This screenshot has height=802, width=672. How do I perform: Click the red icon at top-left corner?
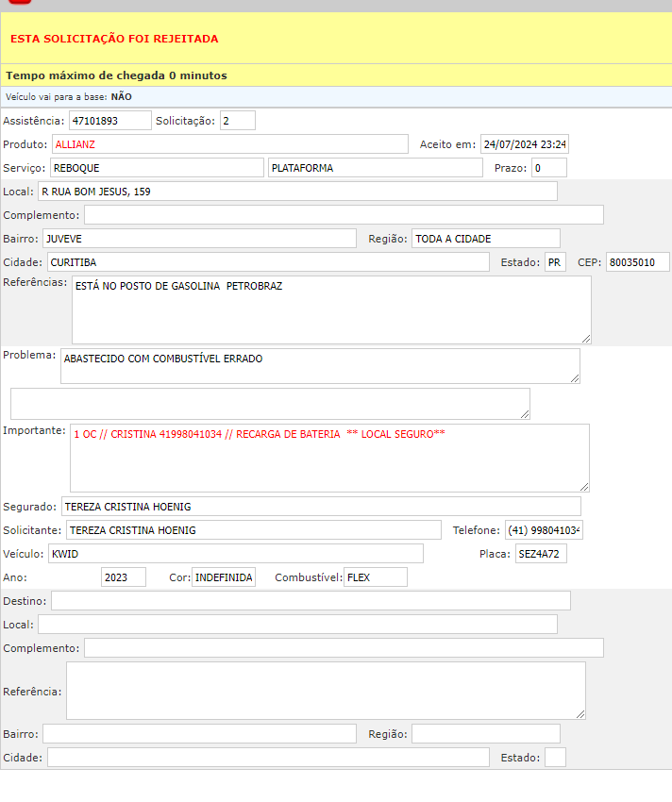(20, 2)
